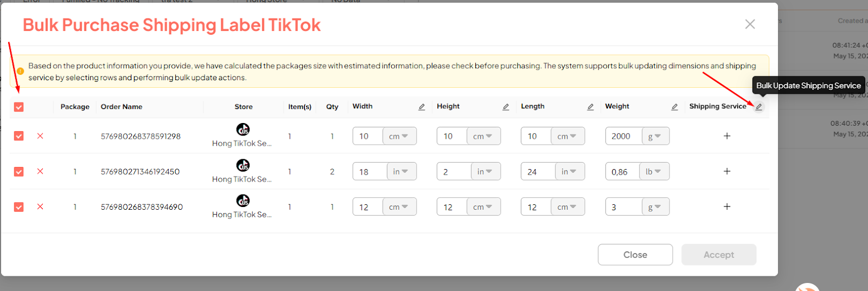Open width unit dropdown for first order

point(399,136)
